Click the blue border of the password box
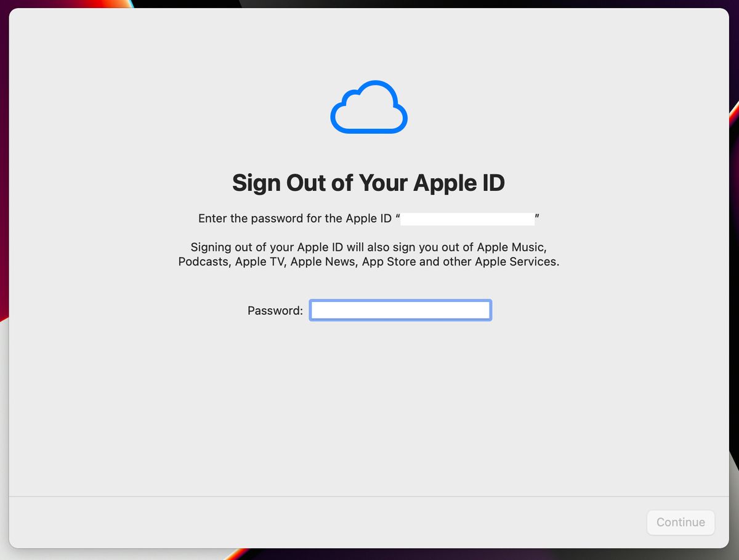The width and height of the screenshot is (739, 560). 400,301
